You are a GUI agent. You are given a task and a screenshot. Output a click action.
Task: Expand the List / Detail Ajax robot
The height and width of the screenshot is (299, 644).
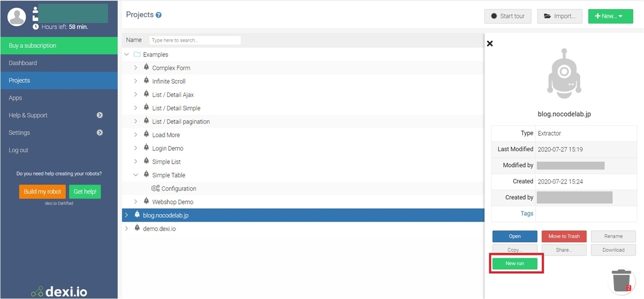(136, 94)
